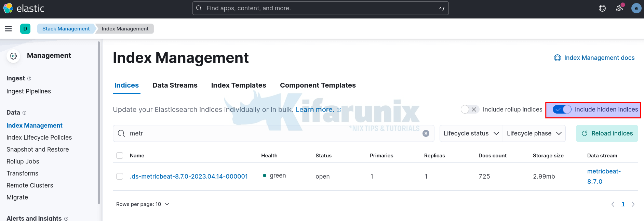Open Index Management in sidebar
The width and height of the screenshot is (644, 221).
coord(35,126)
